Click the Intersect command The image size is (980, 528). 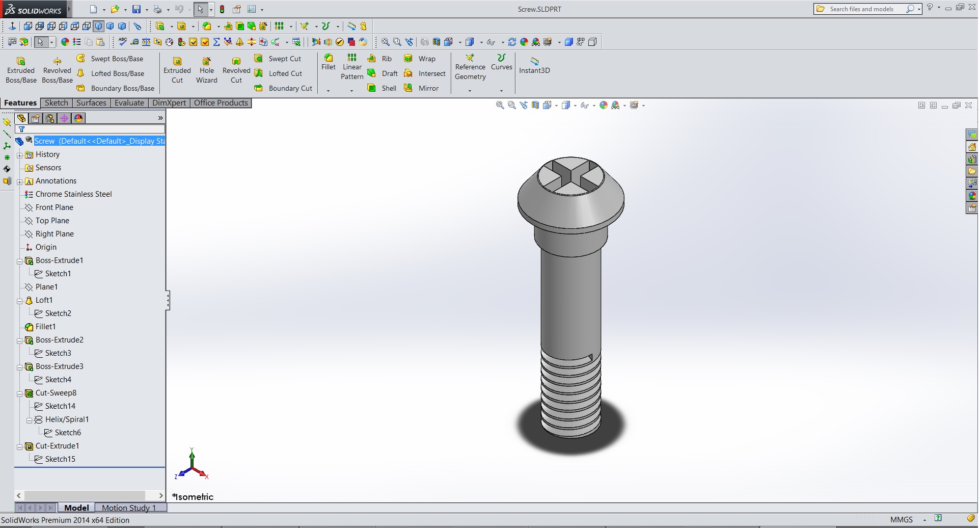[425, 73]
